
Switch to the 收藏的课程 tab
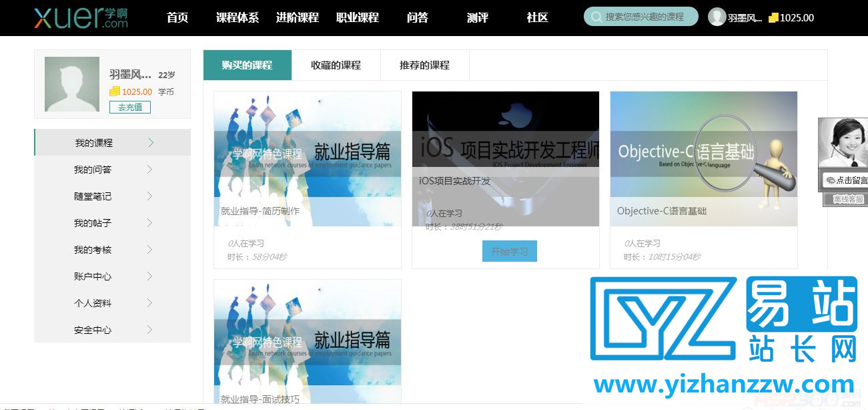(336, 65)
